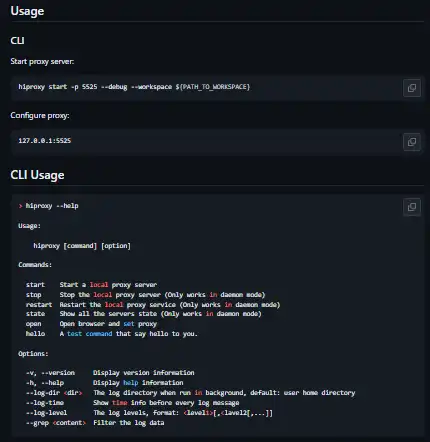The width and height of the screenshot is (430, 442).
Task: Click the 'Configure proxy:' text
Action: tap(40, 115)
